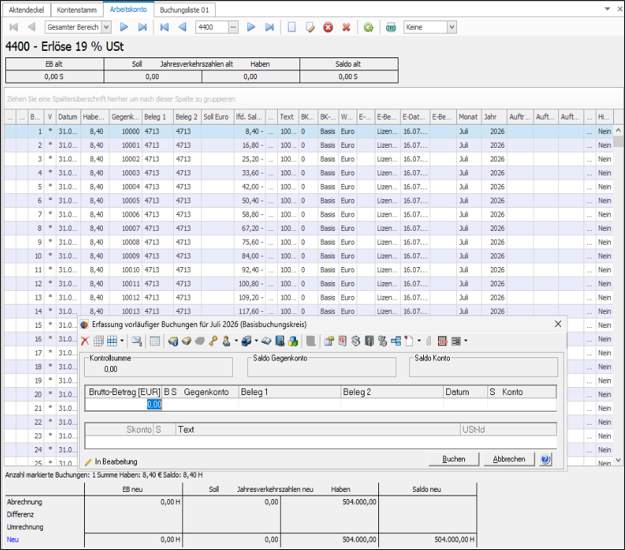Screen dimensions: 625x550
Task: Click the person icon in dialog toolbar
Action: [226, 341]
